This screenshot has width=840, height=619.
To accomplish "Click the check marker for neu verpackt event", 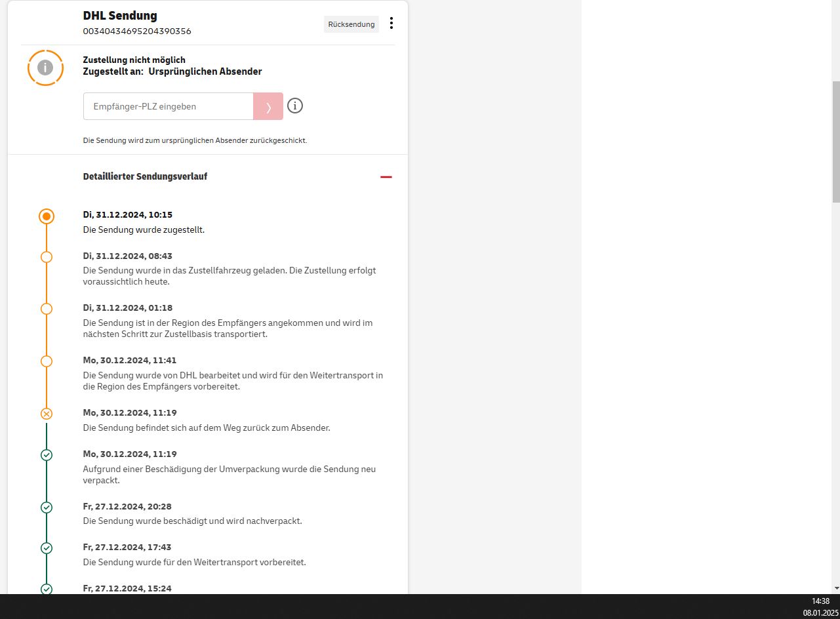I will [x=47, y=455].
